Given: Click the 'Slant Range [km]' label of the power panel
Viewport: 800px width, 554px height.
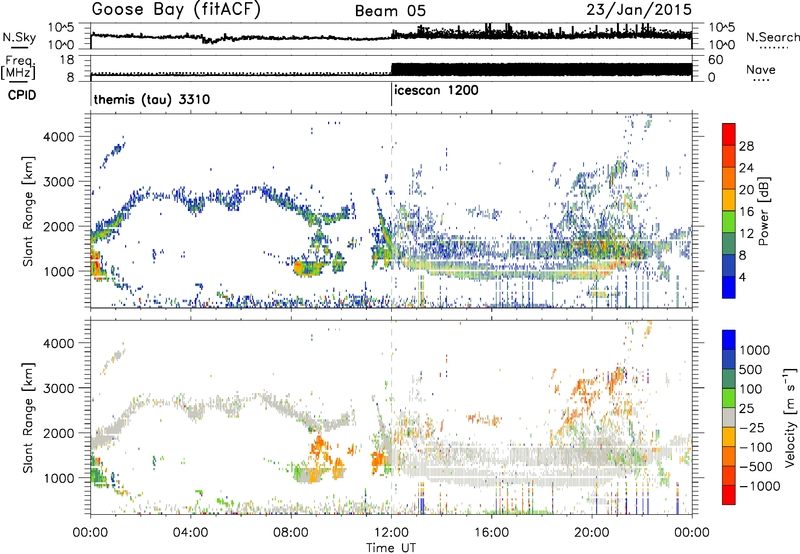Looking at the screenshot, I should click(x=28, y=211).
